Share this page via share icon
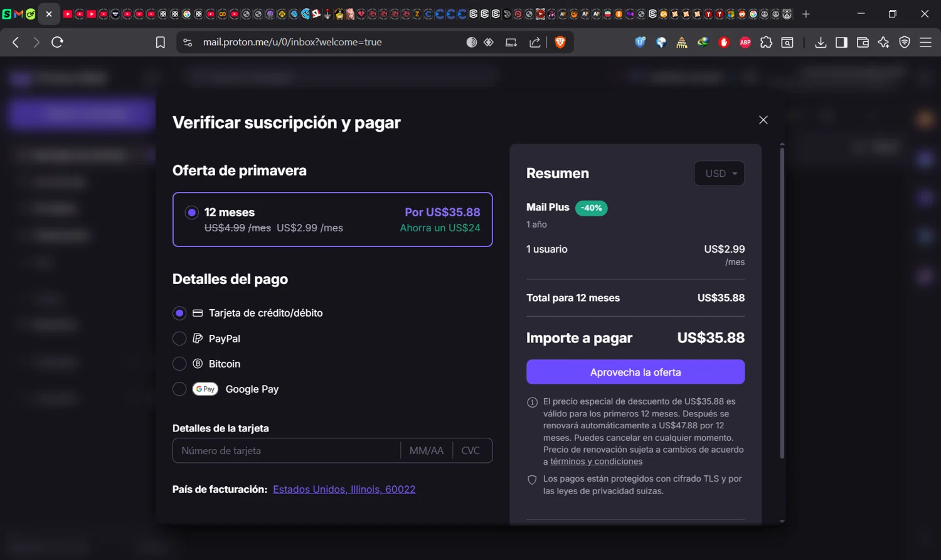941x560 pixels. click(x=535, y=42)
